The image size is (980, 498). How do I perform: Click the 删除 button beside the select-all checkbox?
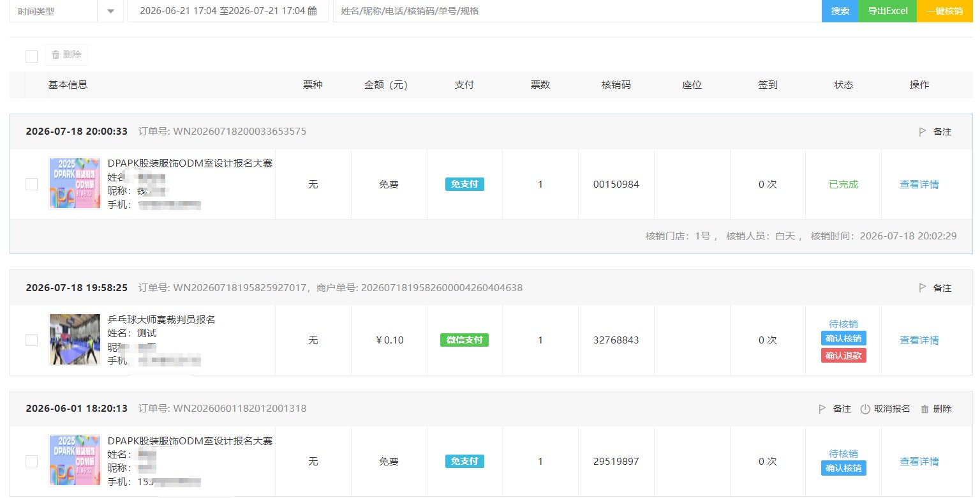(66, 55)
